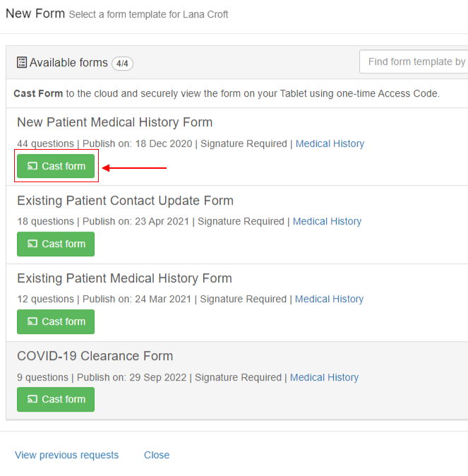Image resolution: width=468 pixels, height=476 pixels.
Task: Cast the New Patient Medical History Form
Action: [x=56, y=166]
